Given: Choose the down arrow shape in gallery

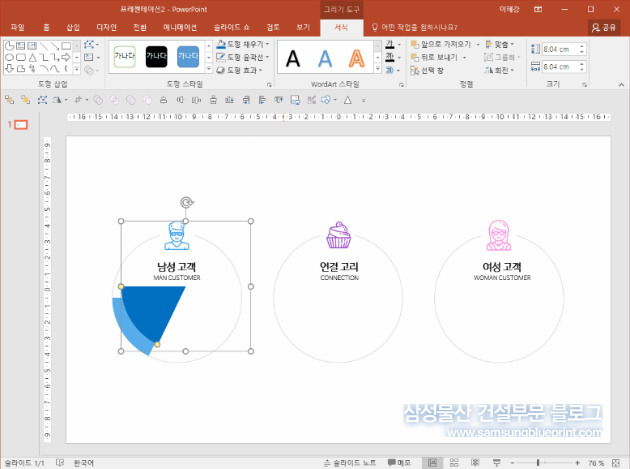Looking at the screenshot, I should point(10,69).
